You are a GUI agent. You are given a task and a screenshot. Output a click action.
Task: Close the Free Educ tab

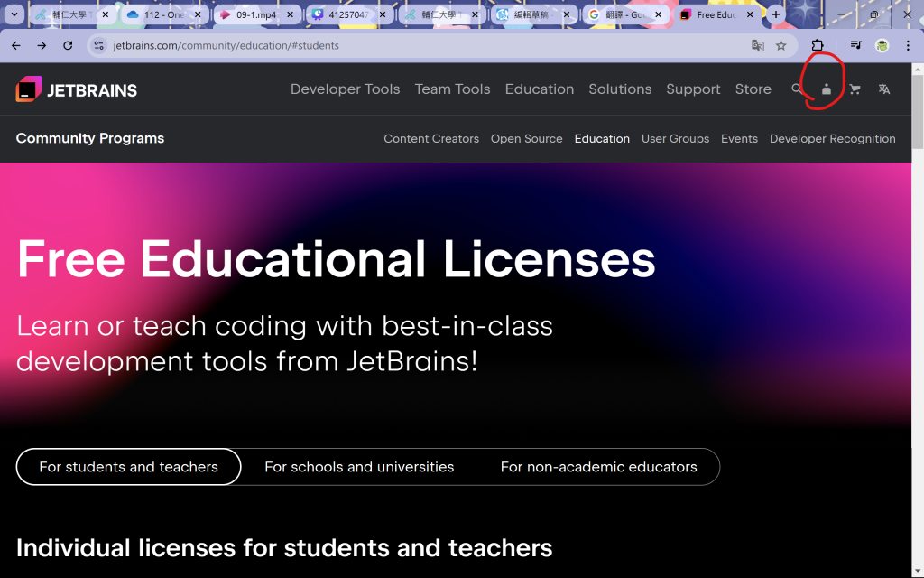[750, 14]
